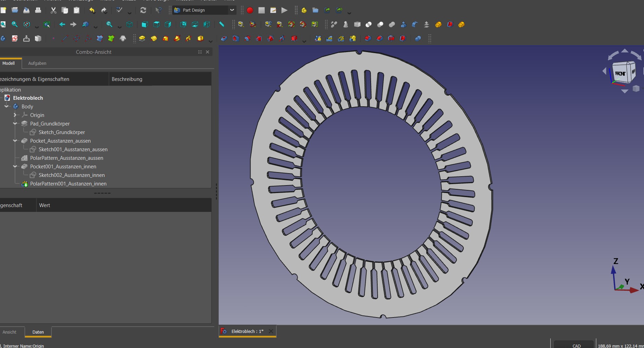Expand the Origin tree node
Viewport: 644px width, 348px height.
point(15,115)
